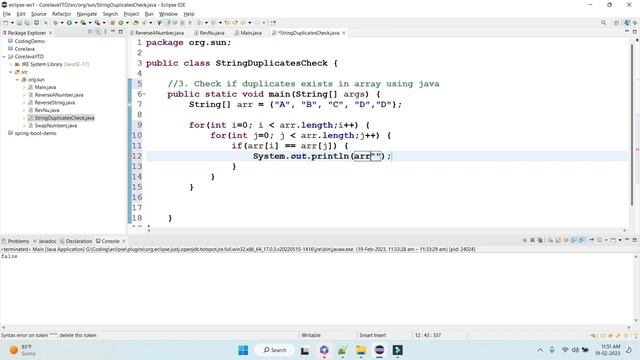Click the green Run button in toolbar
This screenshot has height=360, width=640.
pyautogui.click(x=69, y=23)
